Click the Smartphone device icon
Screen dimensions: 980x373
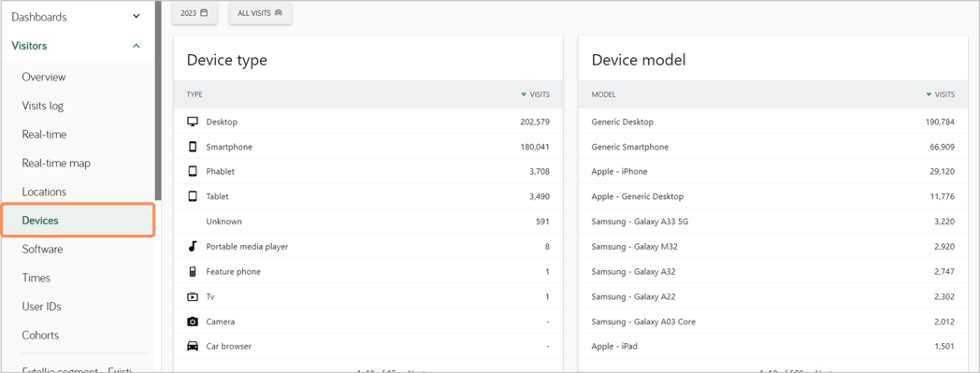coord(193,147)
